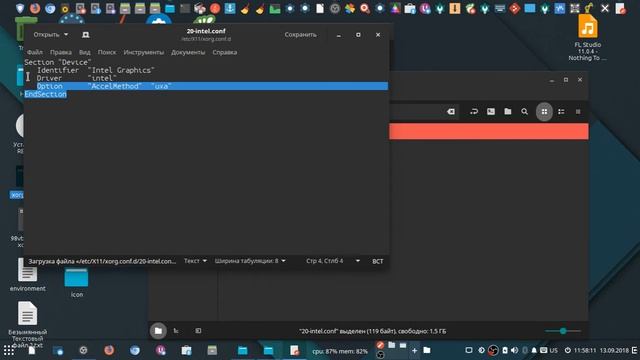Open the Ширина табуляции dropdown
The width and height of the screenshot is (640, 360).
(250, 261)
